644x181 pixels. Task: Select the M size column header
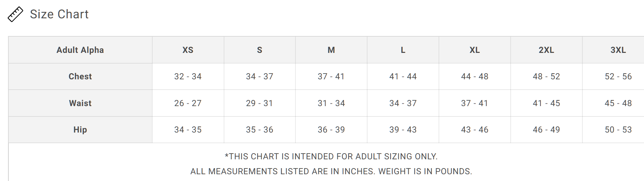tap(331, 50)
